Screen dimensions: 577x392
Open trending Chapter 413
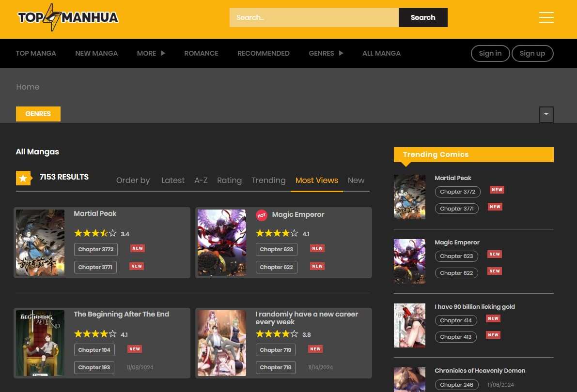pos(455,337)
